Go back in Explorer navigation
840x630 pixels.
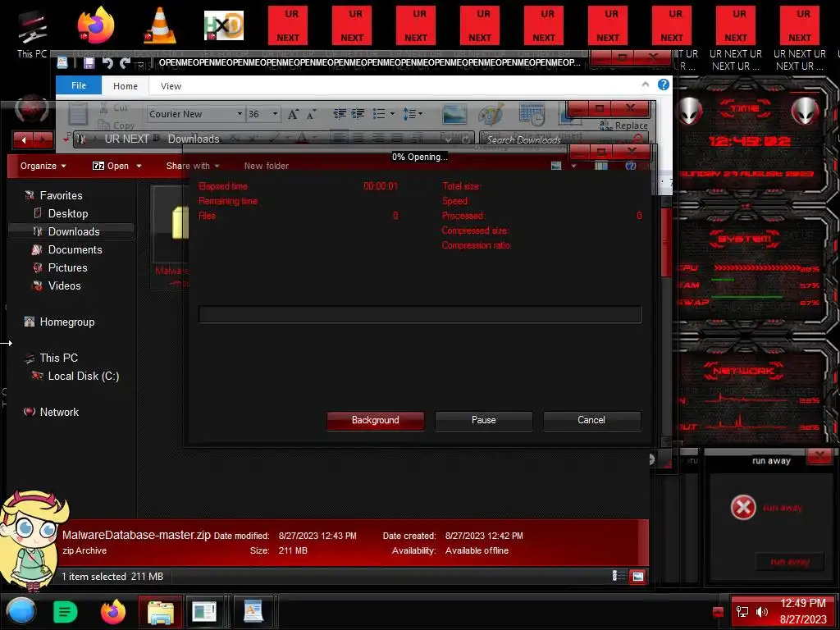(24, 139)
